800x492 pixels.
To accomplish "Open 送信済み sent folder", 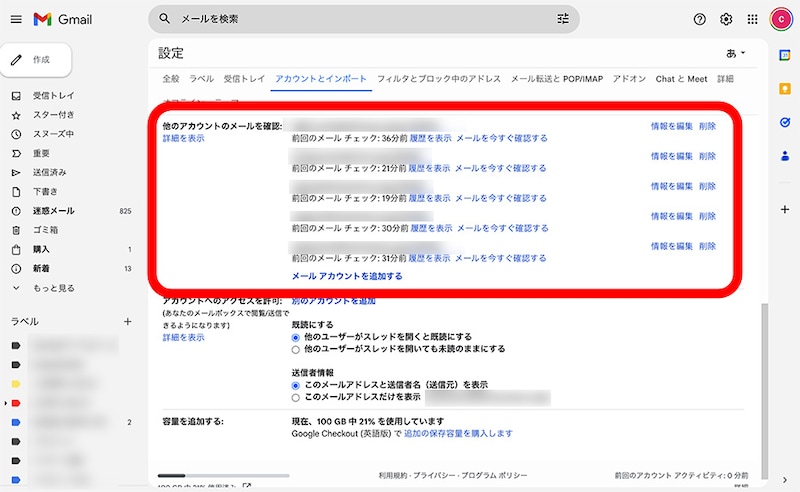I will (x=49, y=173).
